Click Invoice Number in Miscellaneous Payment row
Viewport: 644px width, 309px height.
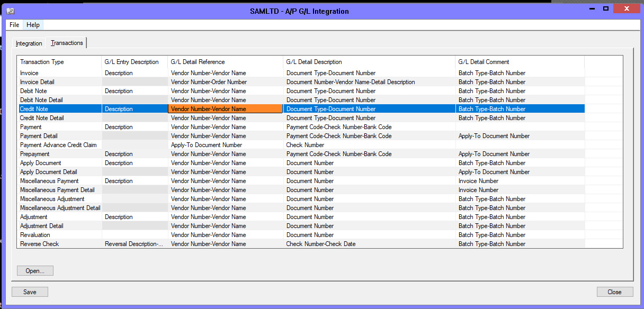520,181
